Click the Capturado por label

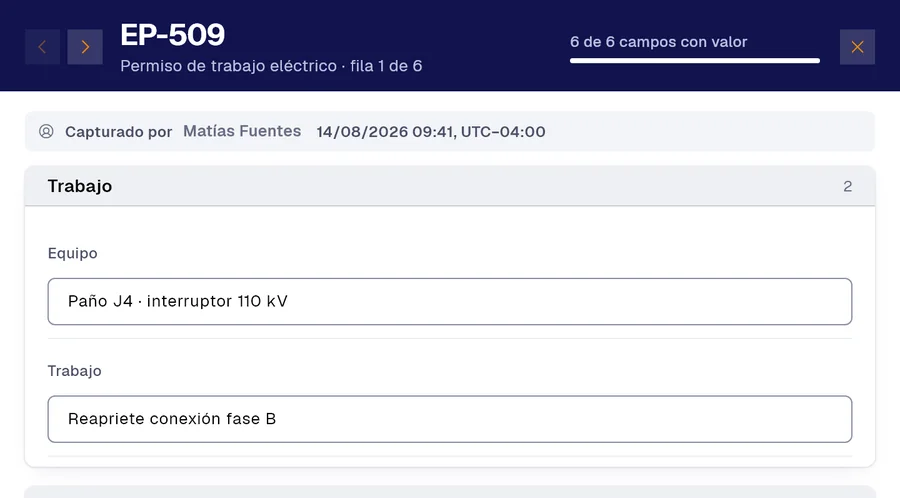[x=118, y=132]
